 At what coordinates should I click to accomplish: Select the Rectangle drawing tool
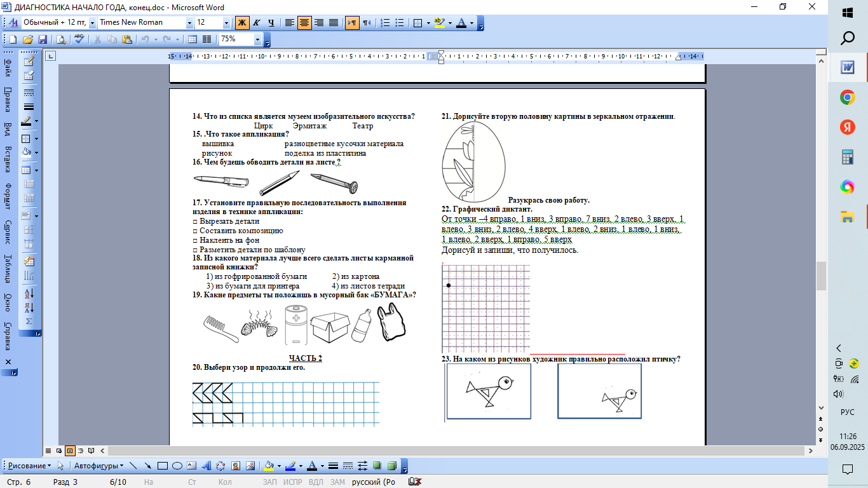click(163, 466)
